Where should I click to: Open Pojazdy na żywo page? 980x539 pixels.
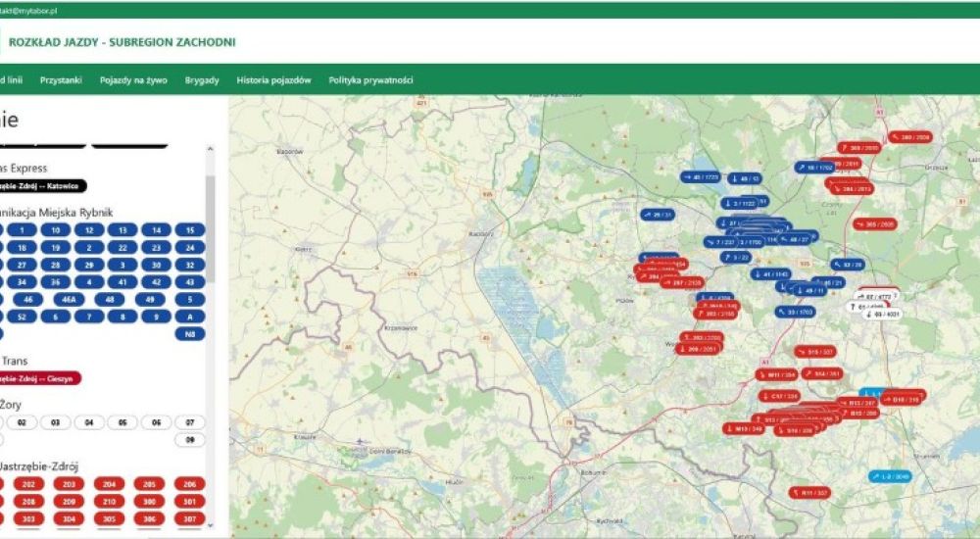click(x=133, y=80)
